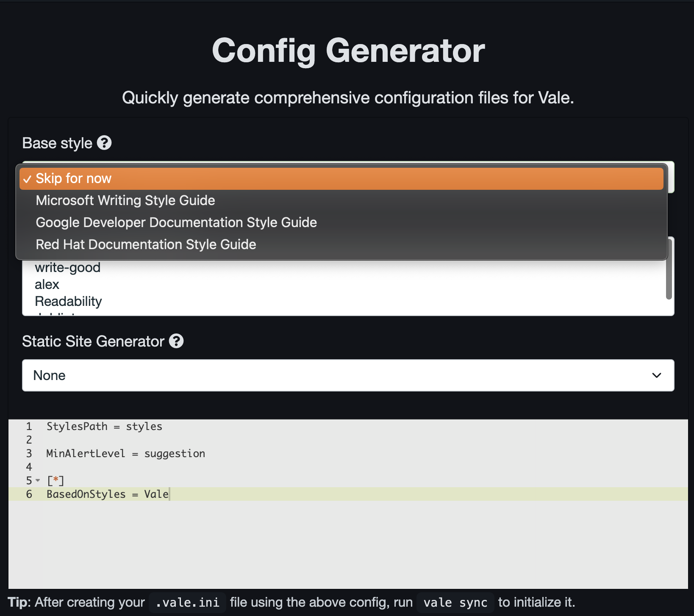
Task: Select Readability from the styles list
Action: tap(68, 301)
